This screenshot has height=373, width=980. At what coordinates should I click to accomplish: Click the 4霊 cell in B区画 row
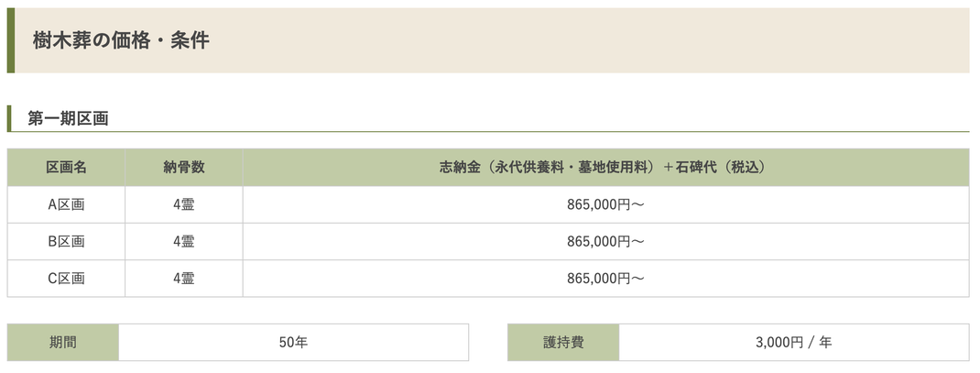pos(184,242)
